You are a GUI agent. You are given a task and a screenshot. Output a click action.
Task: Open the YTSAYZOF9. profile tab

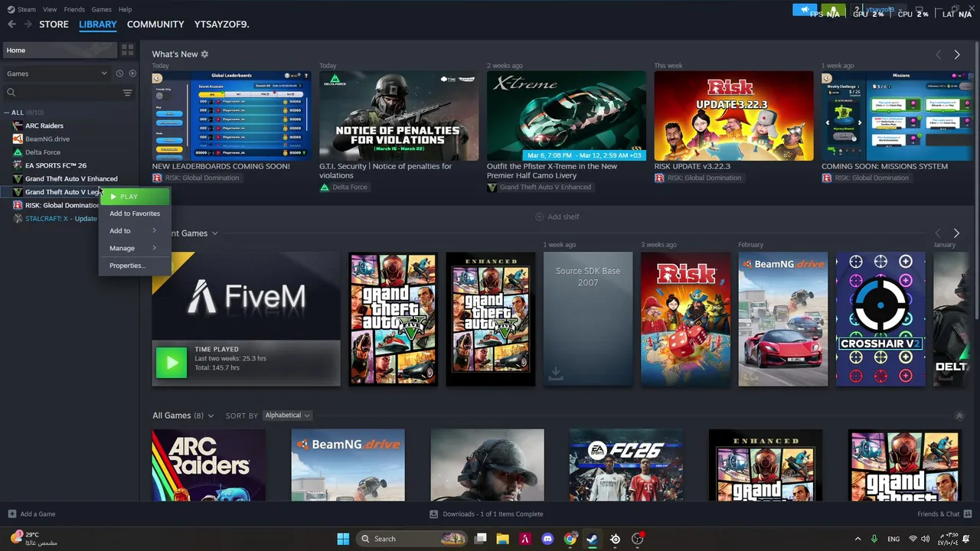(222, 24)
